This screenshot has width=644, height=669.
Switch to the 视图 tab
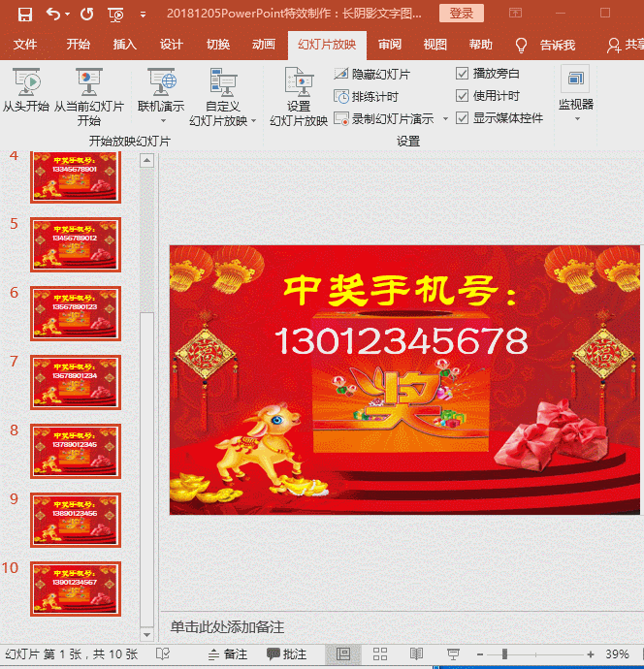435,45
